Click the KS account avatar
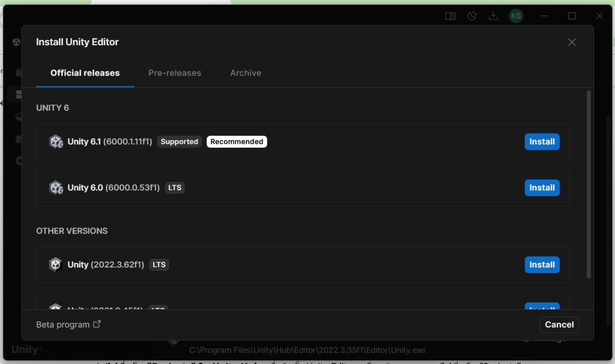Screen dimensions: 615x364 [516, 16]
